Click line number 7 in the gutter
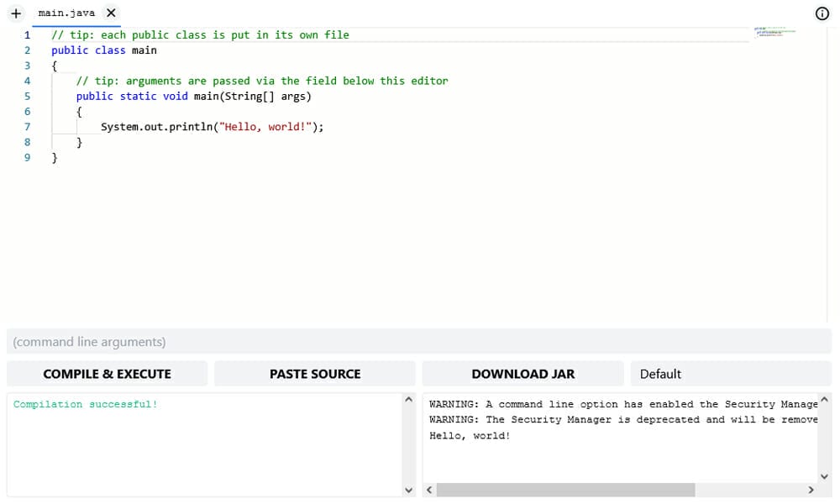This screenshot has width=840, height=504. click(28, 127)
